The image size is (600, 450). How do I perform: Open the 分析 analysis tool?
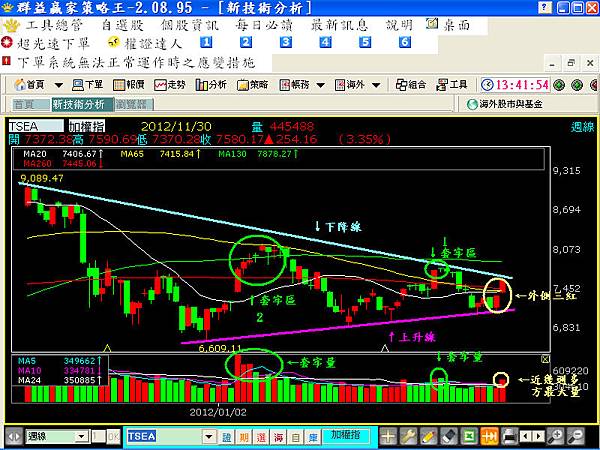211,85
